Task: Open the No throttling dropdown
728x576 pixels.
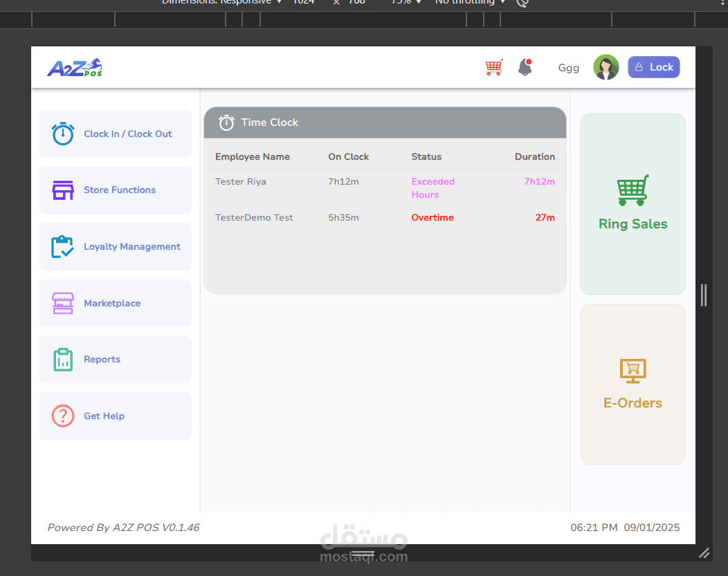Action: (470, 2)
